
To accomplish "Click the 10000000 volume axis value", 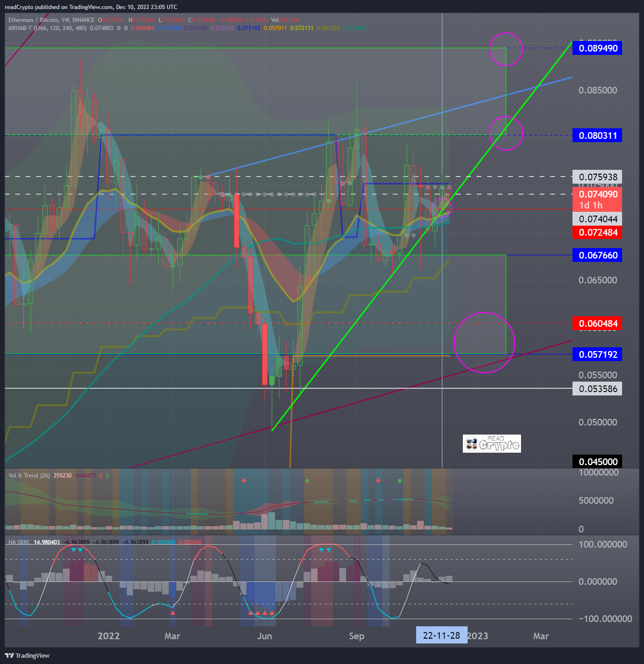I will click(599, 473).
